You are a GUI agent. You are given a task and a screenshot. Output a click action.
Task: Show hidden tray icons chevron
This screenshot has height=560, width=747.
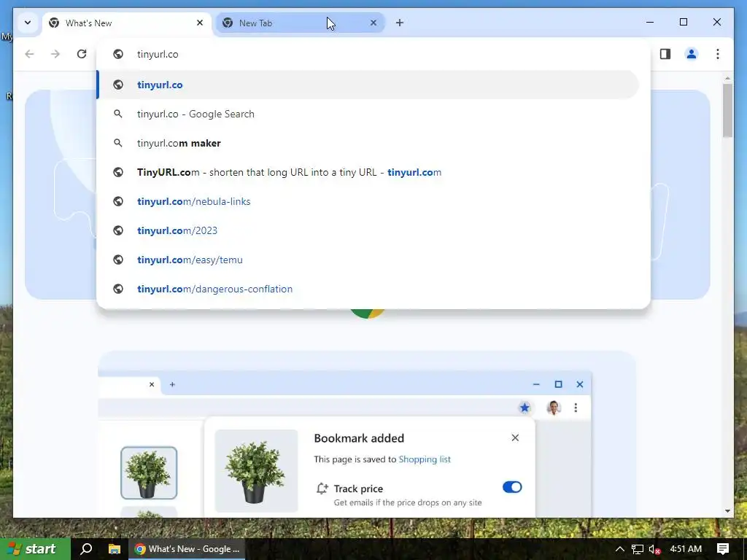620,549
